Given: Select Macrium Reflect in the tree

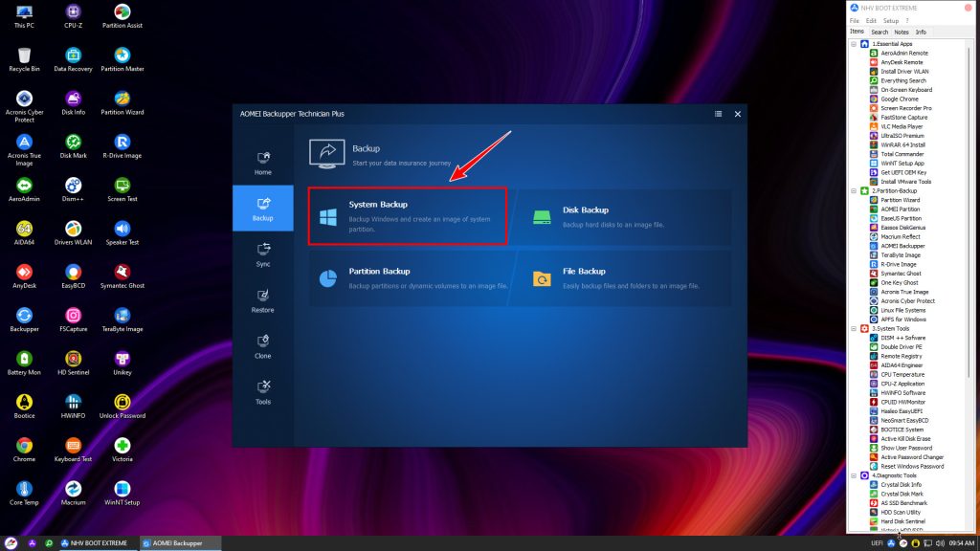Looking at the screenshot, I should click(900, 237).
